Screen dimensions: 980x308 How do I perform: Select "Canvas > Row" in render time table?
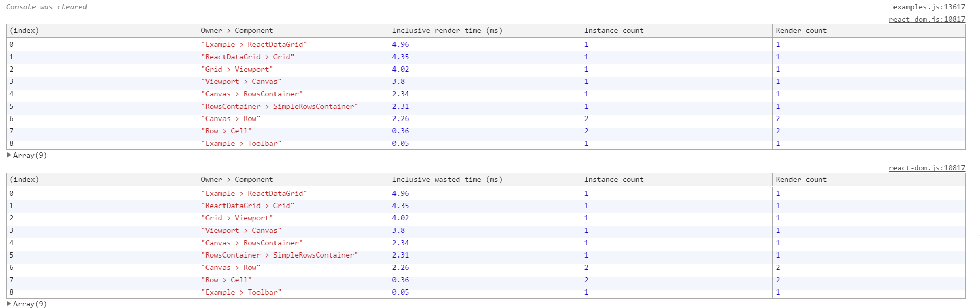(x=231, y=118)
